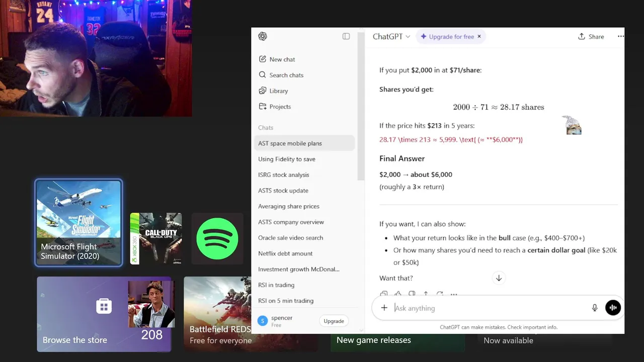
Task: Open the three-dot more options menu
Action: click(x=620, y=36)
